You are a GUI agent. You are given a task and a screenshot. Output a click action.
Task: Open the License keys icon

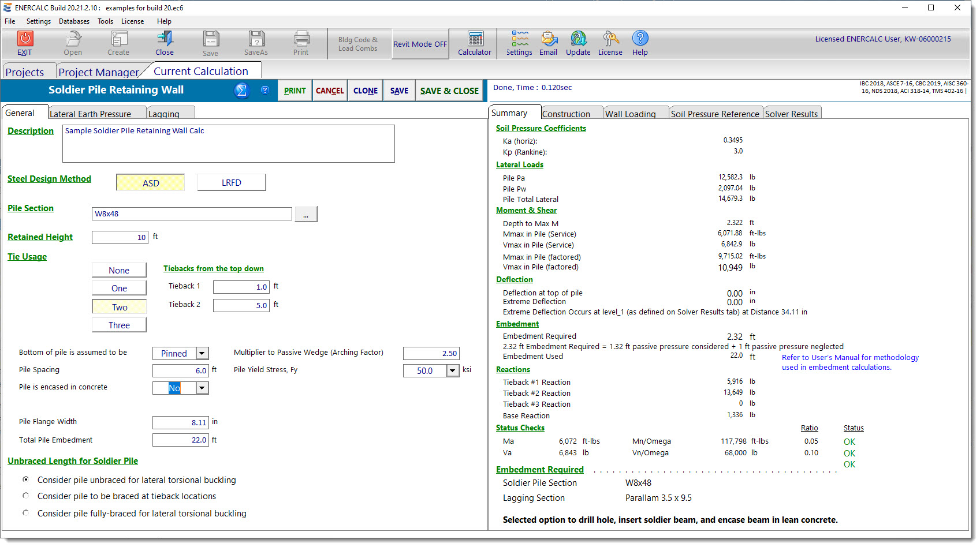click(x=610, y=39)
